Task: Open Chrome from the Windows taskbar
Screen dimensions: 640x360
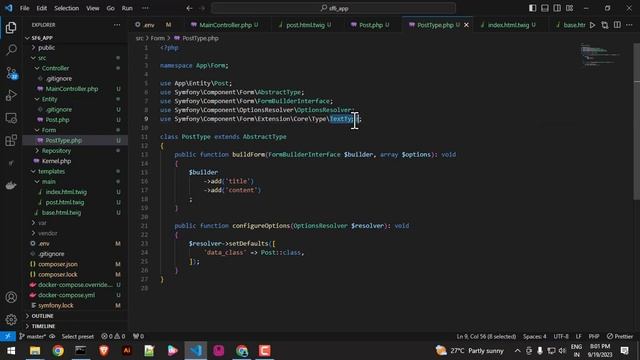Action: click(x=58, y=351)
